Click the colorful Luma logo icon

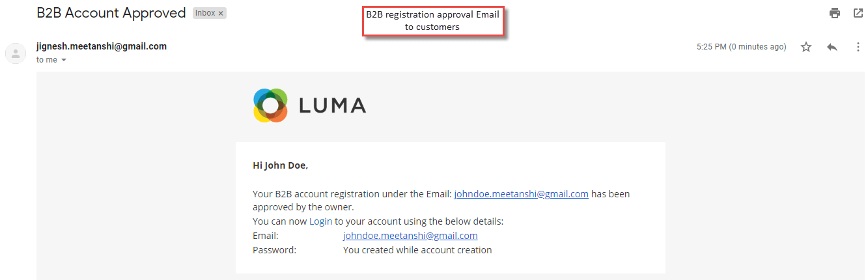270,105
